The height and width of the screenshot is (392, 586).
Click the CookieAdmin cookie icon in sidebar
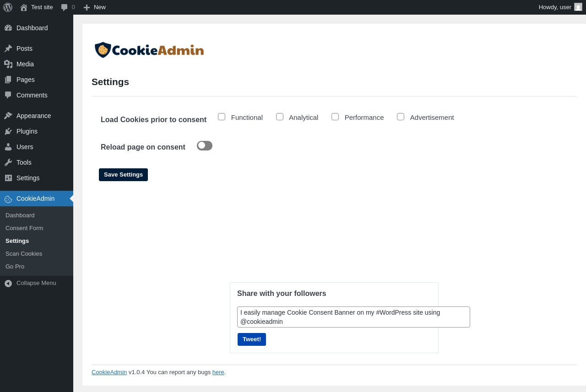[x=8, y=199]
